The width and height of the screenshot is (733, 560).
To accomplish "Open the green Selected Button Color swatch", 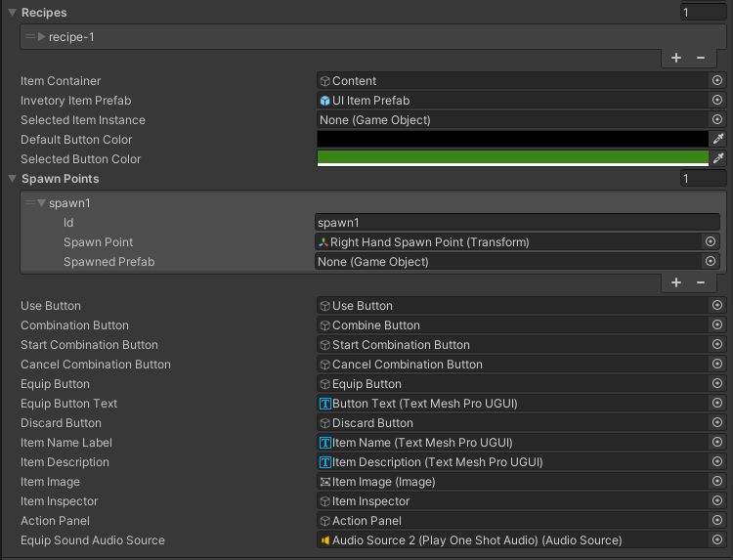I will pos(512,158).
